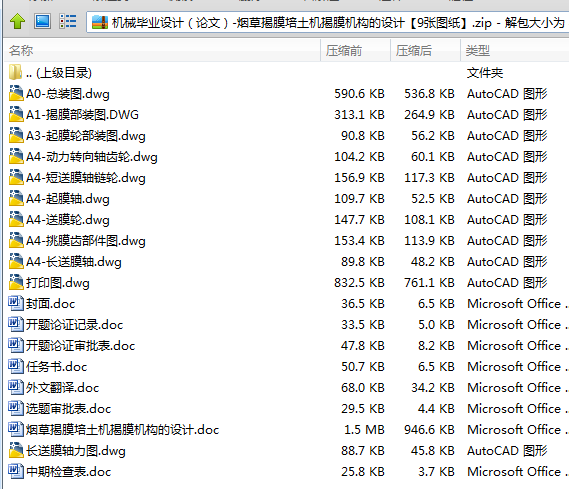569x489 pixels.
Task: Click the icon of A4-送膜轮.dwg
Action: pos(16,219)
